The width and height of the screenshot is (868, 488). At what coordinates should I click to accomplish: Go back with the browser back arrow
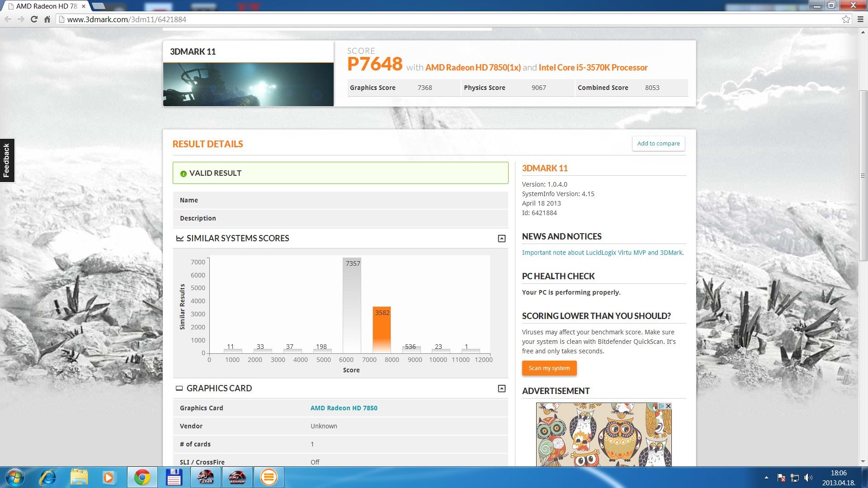coord(7,19)
